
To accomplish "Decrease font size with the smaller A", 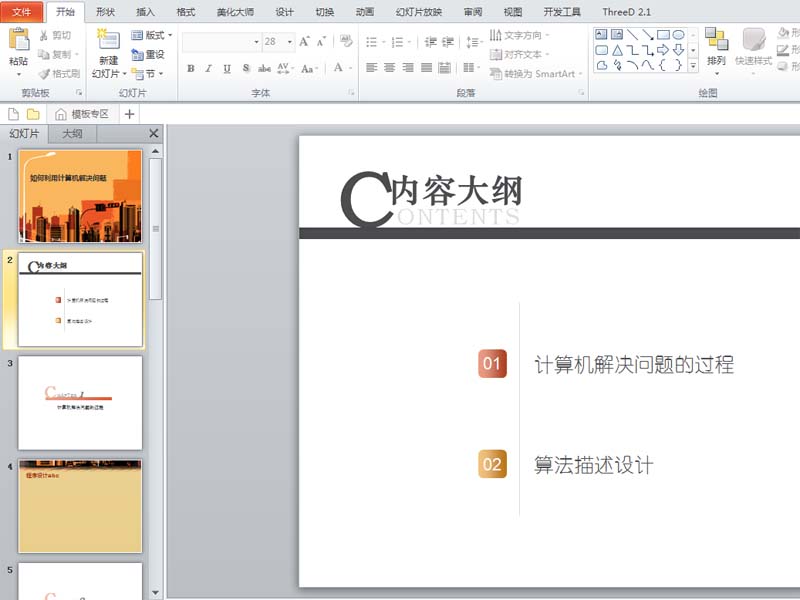I will tap(321, 42).
